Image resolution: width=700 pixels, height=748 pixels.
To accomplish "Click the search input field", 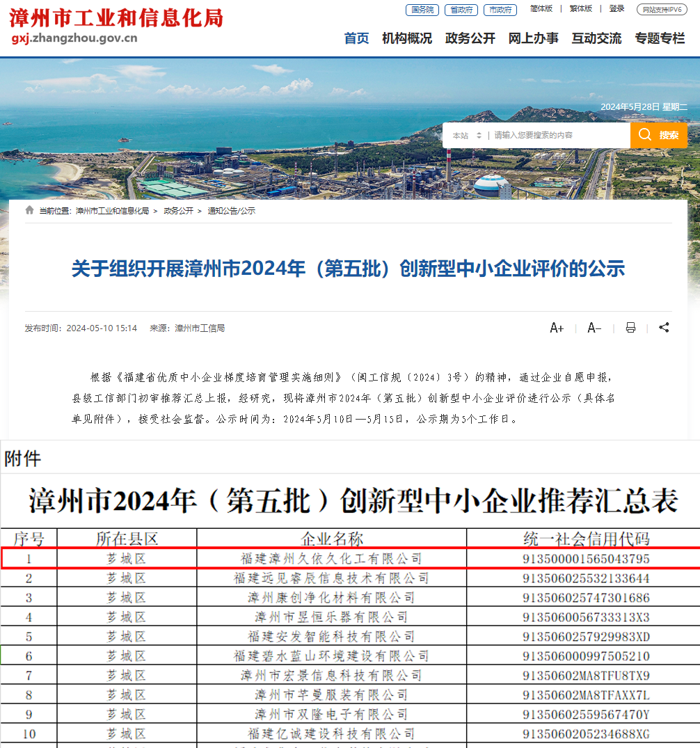I will point(557,136).
